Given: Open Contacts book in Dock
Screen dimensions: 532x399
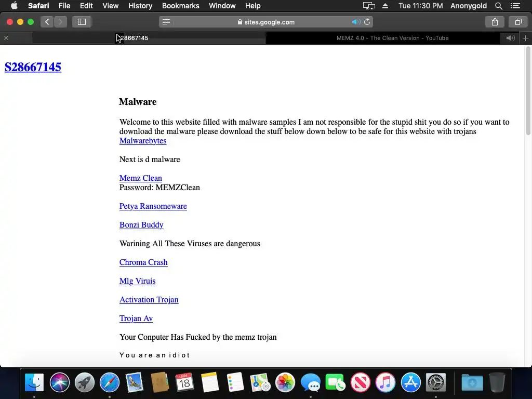Looking at the screenshot, I should pyautogui.click(x=159, y=382).
